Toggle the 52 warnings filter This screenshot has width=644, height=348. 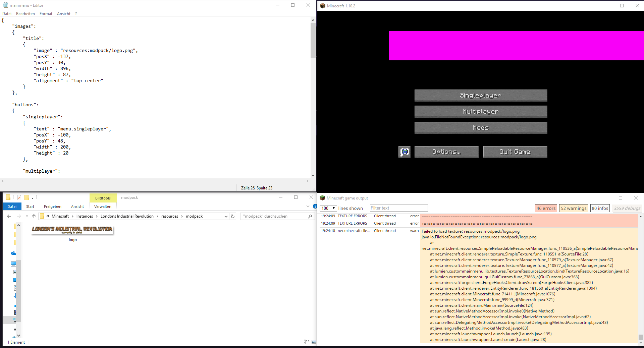pyautogui.click(x=574, y=208)
